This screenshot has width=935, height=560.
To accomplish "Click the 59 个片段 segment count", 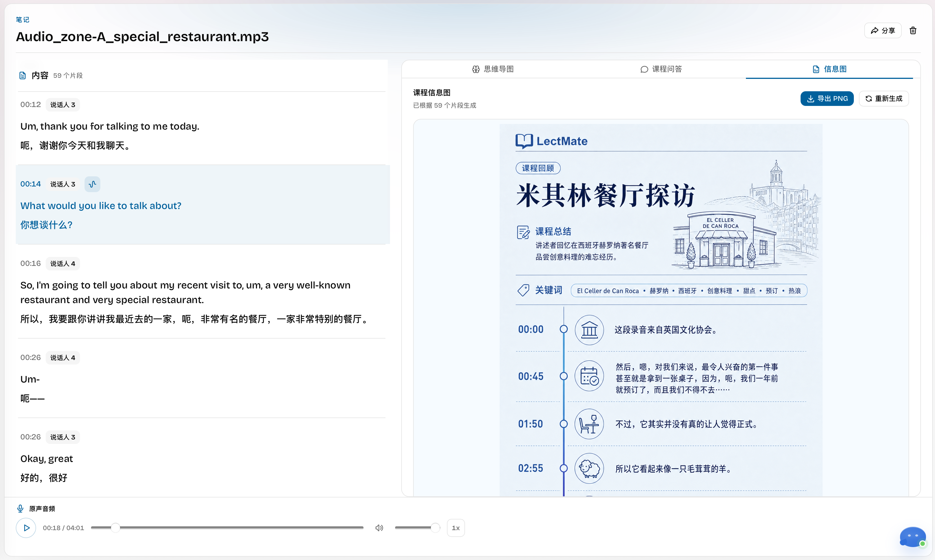I will pyautogui.click(x=68, y=75).
